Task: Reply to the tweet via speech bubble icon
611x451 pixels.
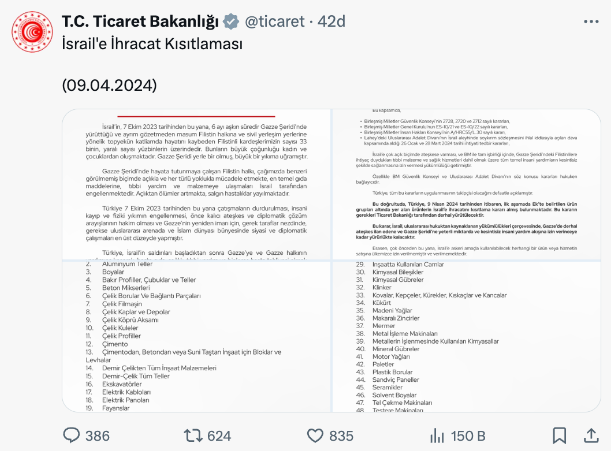Action: pos(72,435)
